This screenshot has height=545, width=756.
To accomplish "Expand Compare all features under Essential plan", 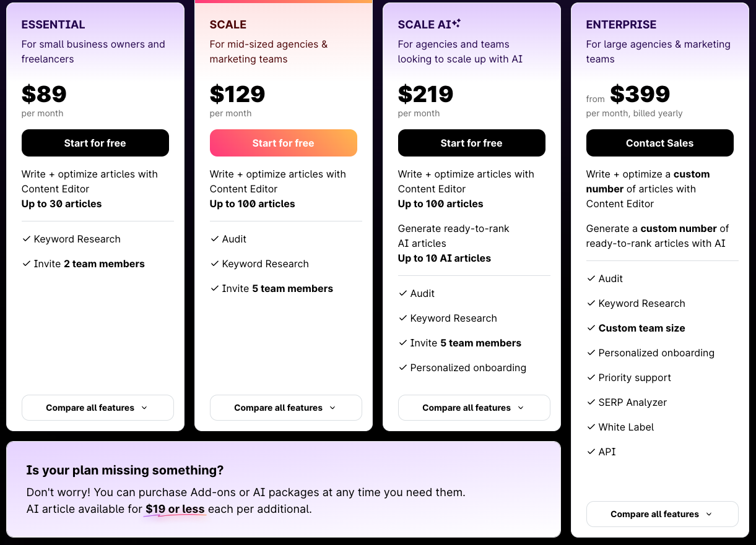I will click(x=97, y=408).
